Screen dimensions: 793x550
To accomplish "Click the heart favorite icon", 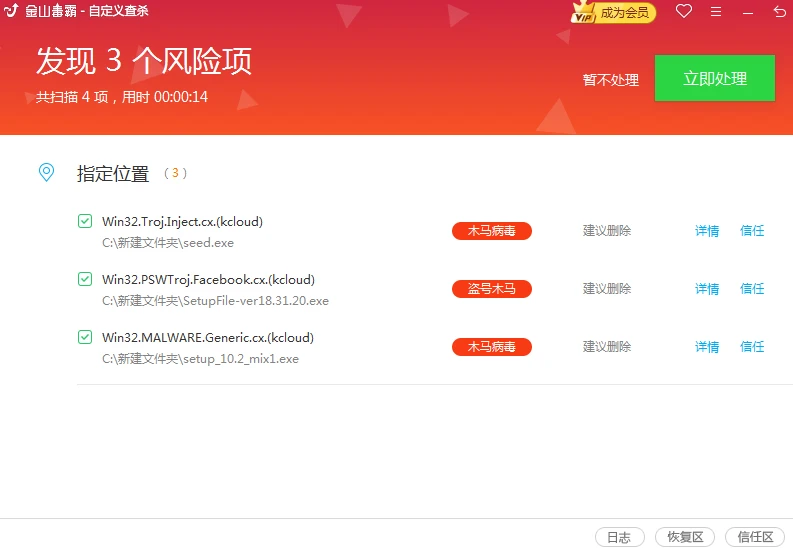I will coord(684,11).
